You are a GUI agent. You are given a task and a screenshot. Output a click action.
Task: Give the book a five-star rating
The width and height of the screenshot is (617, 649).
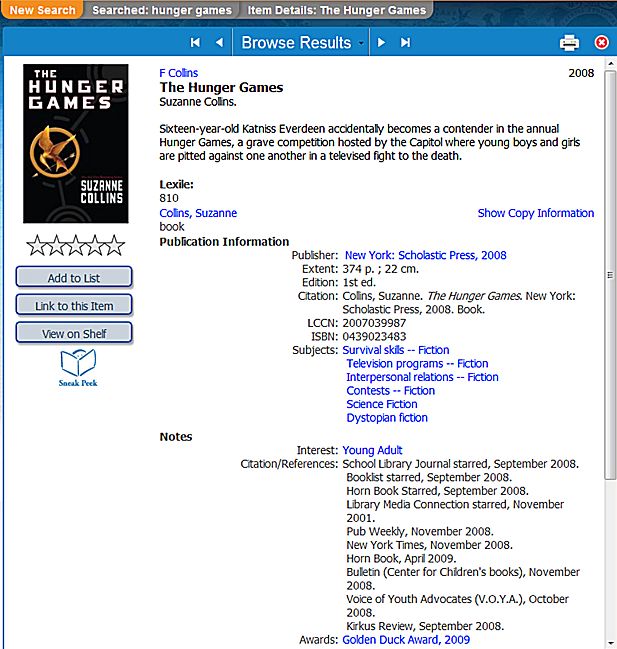tap(115, 245)
